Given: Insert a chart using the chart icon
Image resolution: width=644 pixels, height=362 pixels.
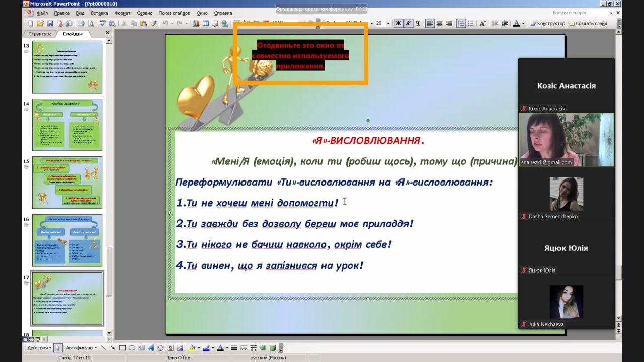Looking at the screenshot, I should 196,23.
